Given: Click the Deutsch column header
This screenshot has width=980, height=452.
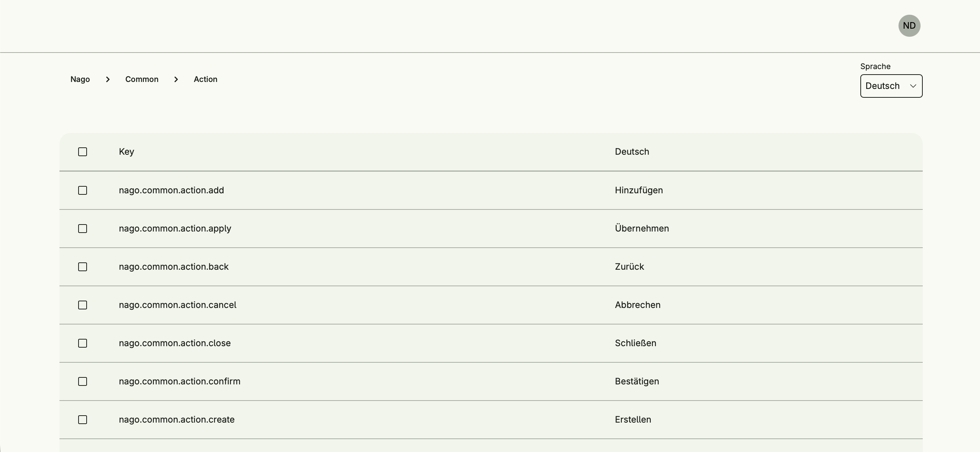Looking at the screenshot, I should pyautogui.click(x=632, y=151).
